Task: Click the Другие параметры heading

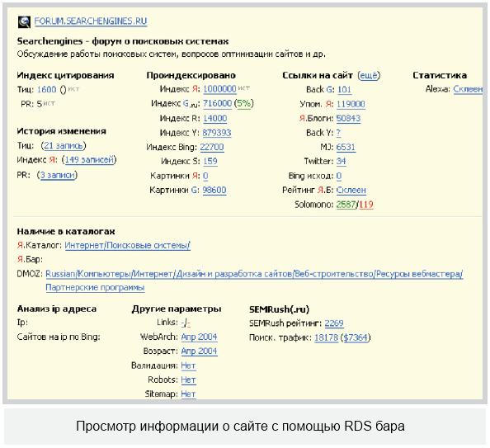Action: pyautogui.click(x=177, y=309)
